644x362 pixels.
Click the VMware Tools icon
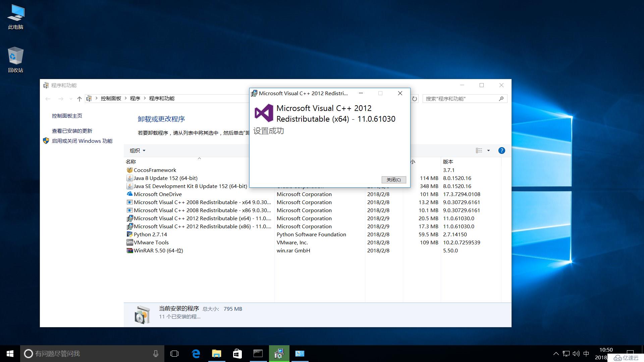pos(129,242)
